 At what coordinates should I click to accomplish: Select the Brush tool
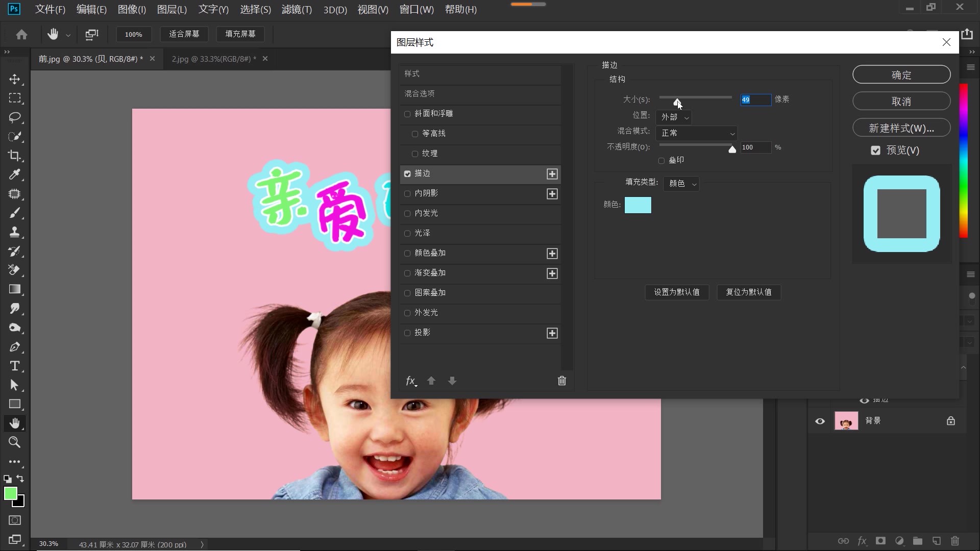click(x=15, y=213)
